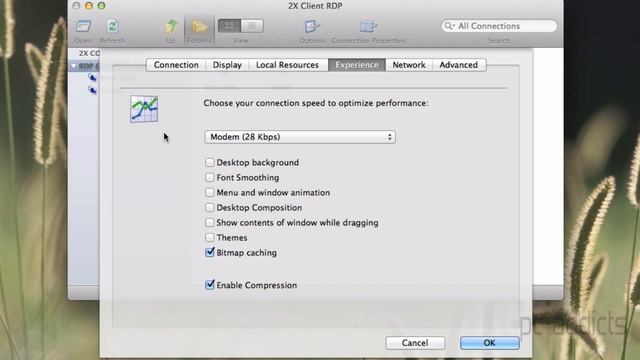Screen dimensions: 640x360
Task: Enable Desktop Composition checkbox
Action: pyautogui.click(x=209, y=207)
